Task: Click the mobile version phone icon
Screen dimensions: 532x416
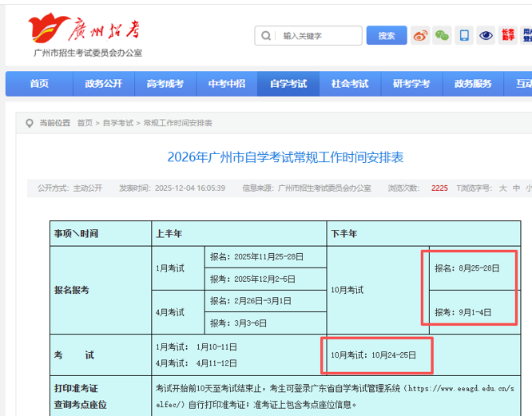Action: click(464, 35)
